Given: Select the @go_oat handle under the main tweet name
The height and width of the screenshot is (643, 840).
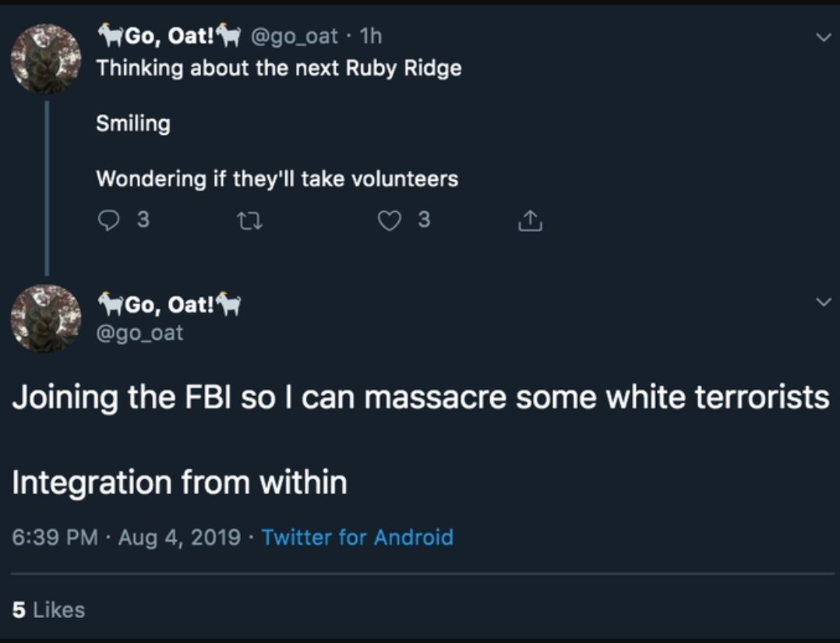Looking at the screenshot, I should tap(140, 333).
